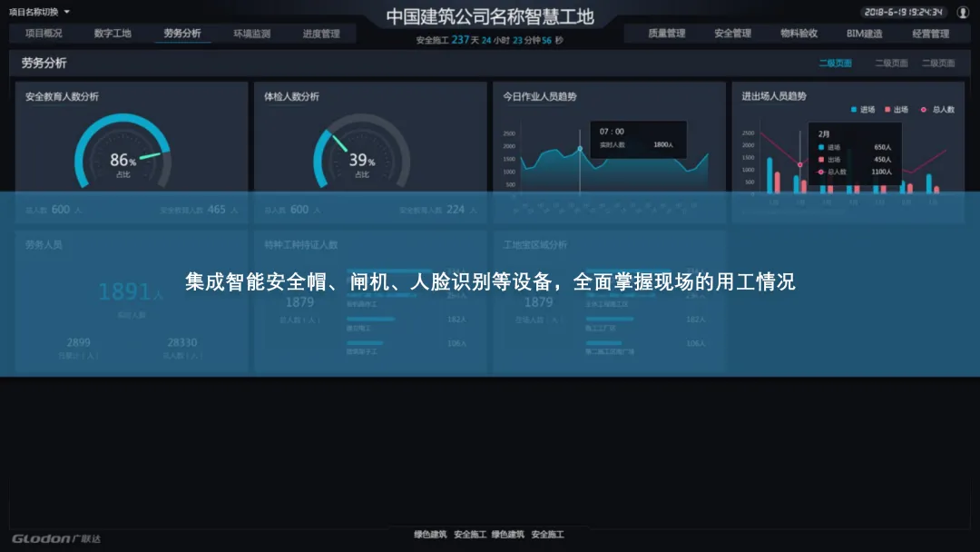Click the 劳务分析 section heading
This screenshot has width=980, height=552.
(44, 64)
